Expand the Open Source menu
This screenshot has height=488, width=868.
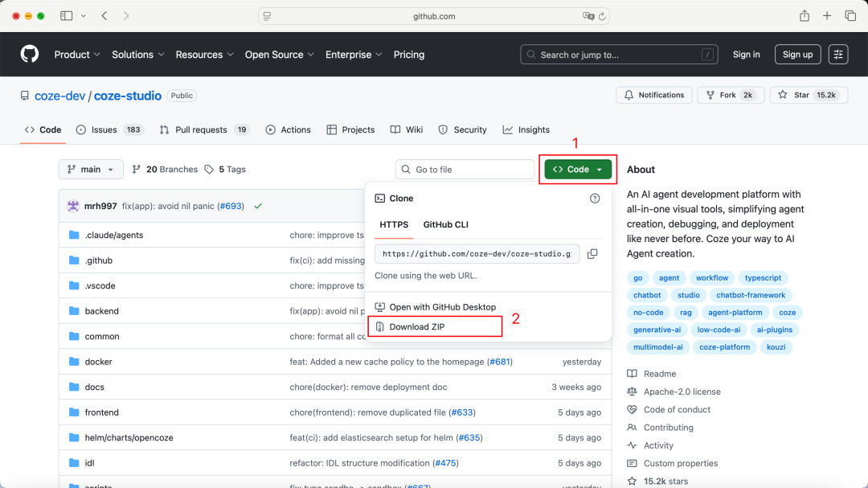click(x=279, y=55)
